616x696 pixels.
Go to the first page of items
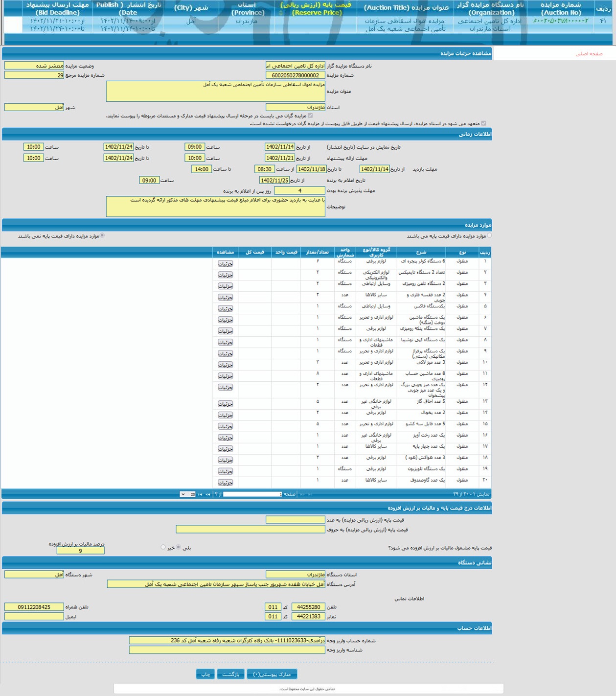click(310, 494)
